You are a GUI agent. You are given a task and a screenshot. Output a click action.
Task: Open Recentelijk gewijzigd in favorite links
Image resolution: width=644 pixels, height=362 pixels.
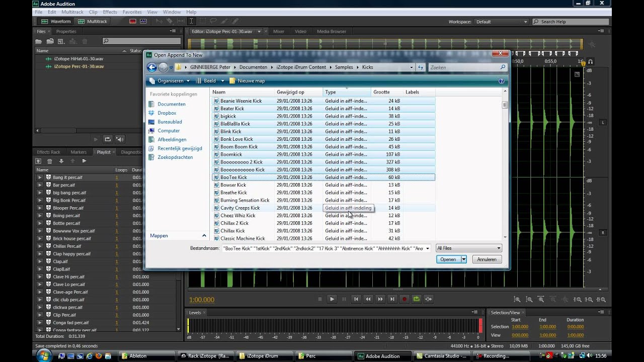[x=180, y=148]
